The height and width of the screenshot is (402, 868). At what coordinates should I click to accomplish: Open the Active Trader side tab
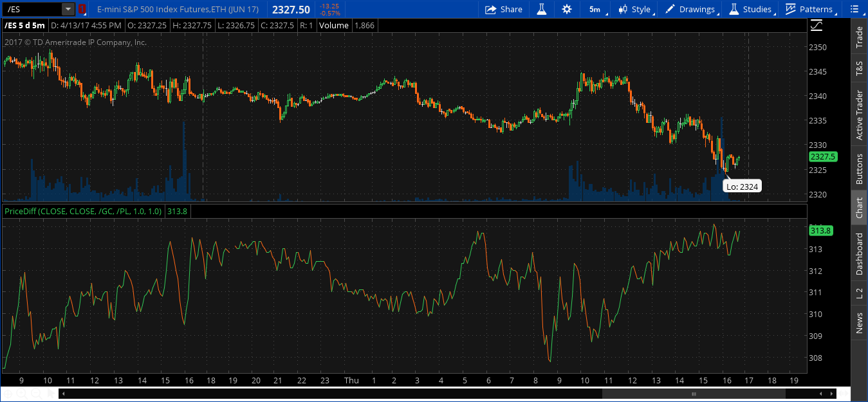(x=859, y=115)
